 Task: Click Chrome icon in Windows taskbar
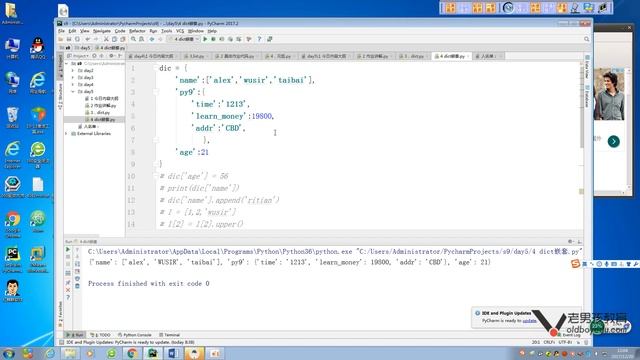pos(132,353)
